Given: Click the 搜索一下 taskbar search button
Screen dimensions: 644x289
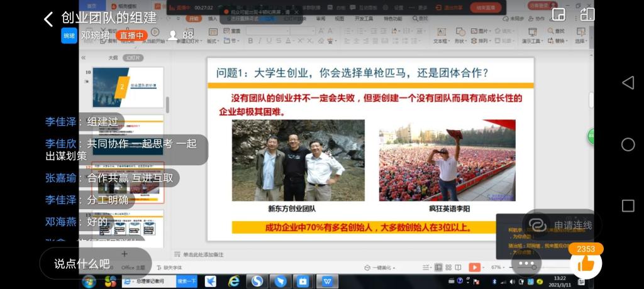Looking at the screenshot, I should 187,281.
